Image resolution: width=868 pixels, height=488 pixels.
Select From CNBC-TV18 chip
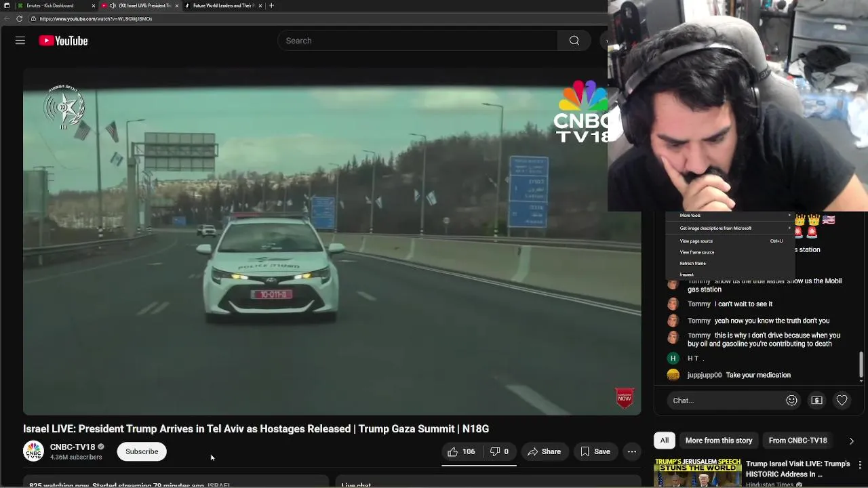[797, 441]
